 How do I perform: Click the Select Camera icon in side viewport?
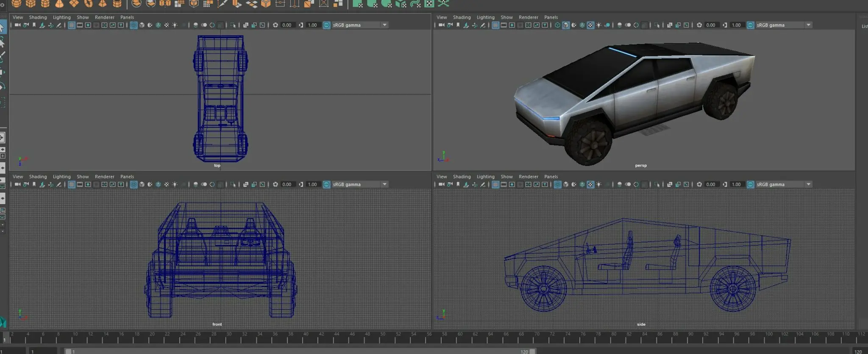[x=441, y=184]
